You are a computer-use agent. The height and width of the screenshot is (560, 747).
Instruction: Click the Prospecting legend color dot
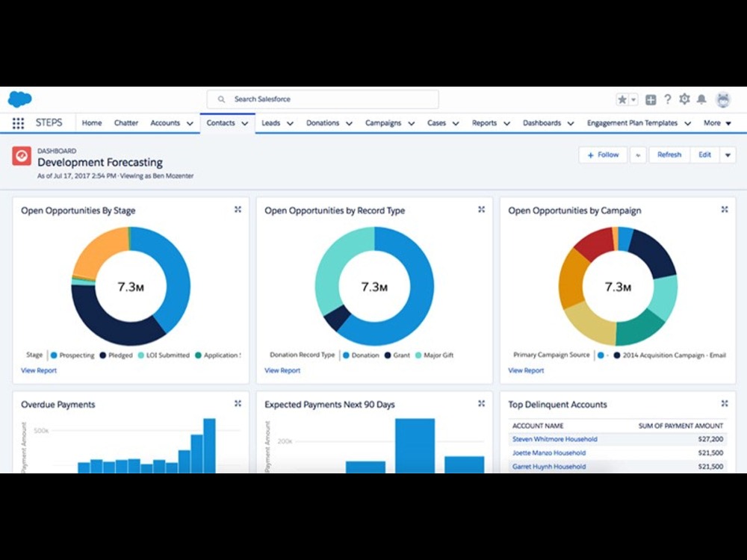54,355
